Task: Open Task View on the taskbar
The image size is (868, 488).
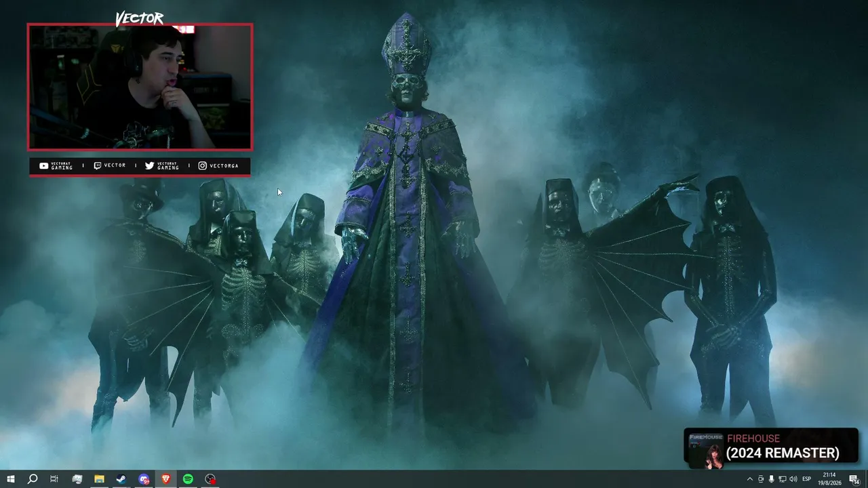Action: [54, 479]
